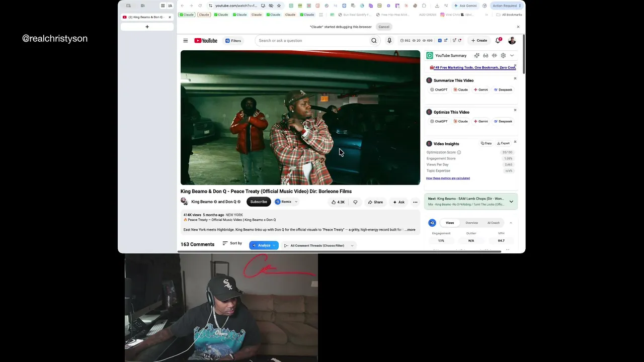
Task: Open YouTube notifications bell
Action: pos(498,40)
